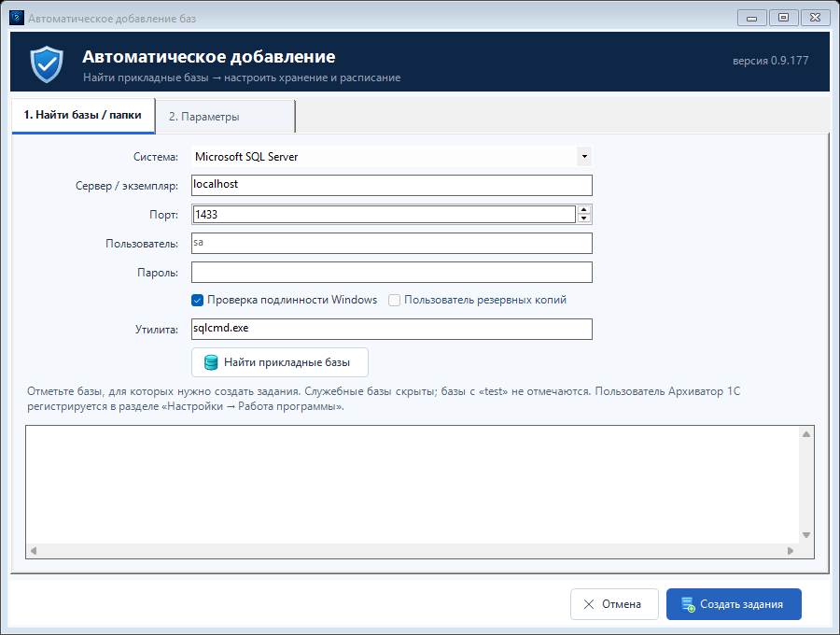Click the Создать задания button
The width and height of the screenshot is (840, 635).
[734, 604]
